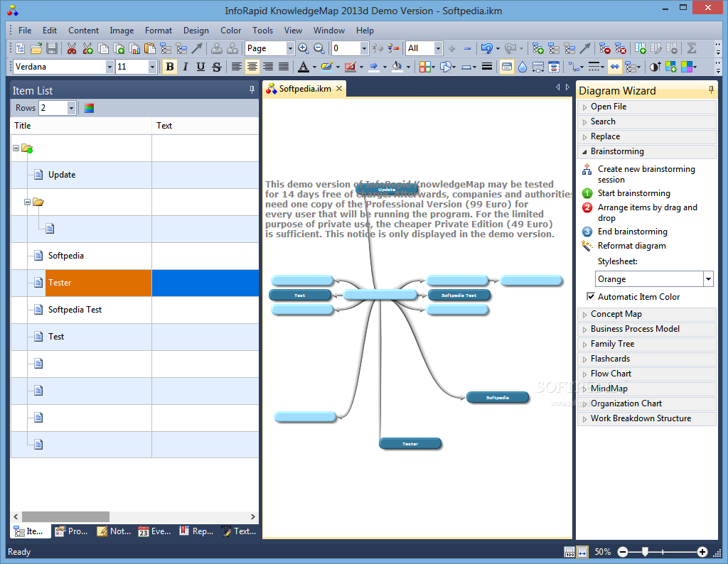
Task: Click the paste clipboard icon
Action: pyautogui.click(x=149, y=48)
